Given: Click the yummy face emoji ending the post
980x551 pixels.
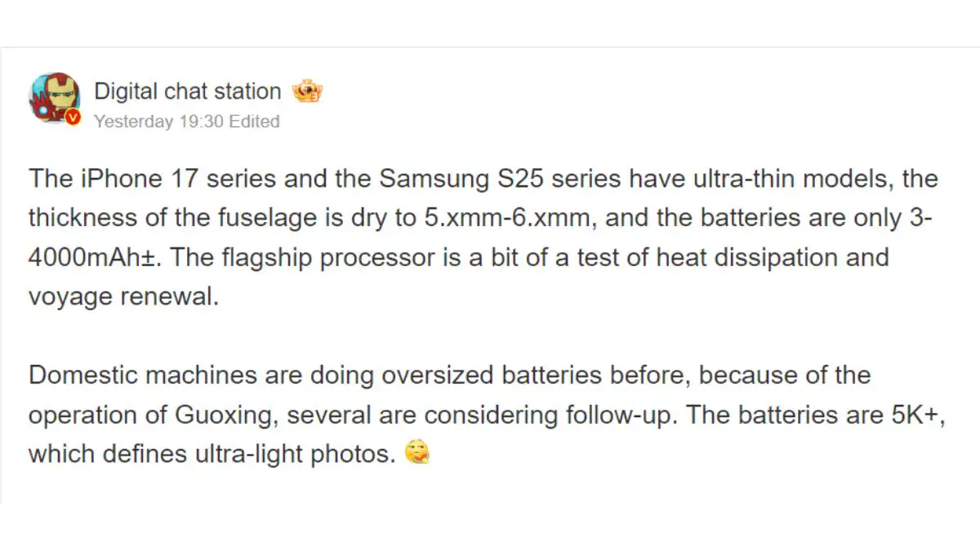Looking at the screenshot, I should click(x=416, y=453).
